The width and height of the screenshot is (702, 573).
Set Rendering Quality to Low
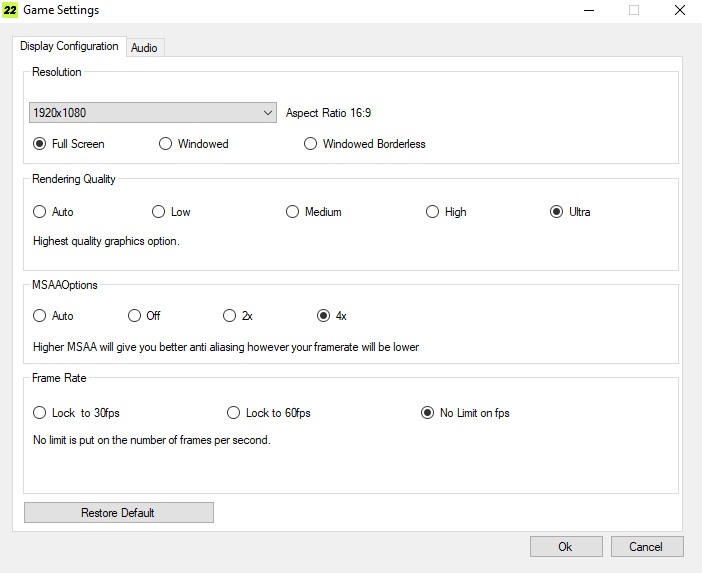tap(159, 212)
